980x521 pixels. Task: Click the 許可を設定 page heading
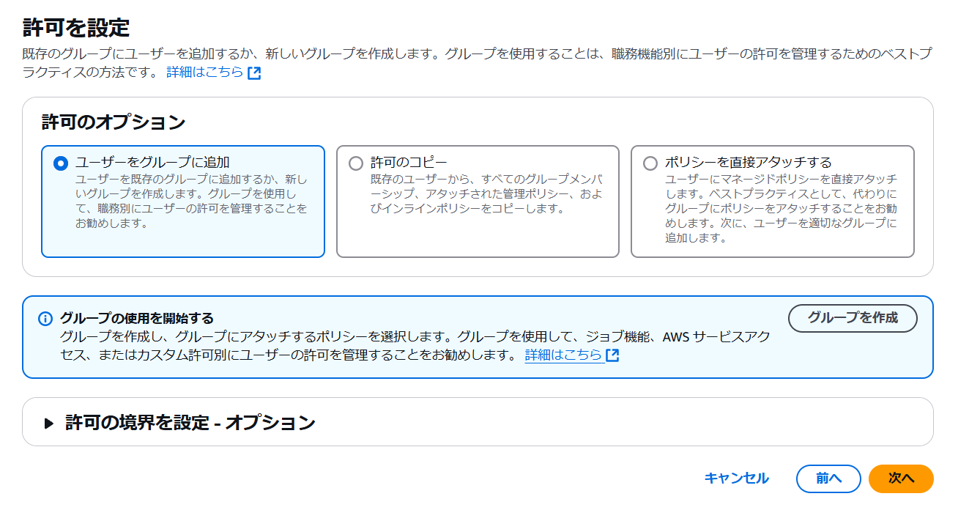76,29
